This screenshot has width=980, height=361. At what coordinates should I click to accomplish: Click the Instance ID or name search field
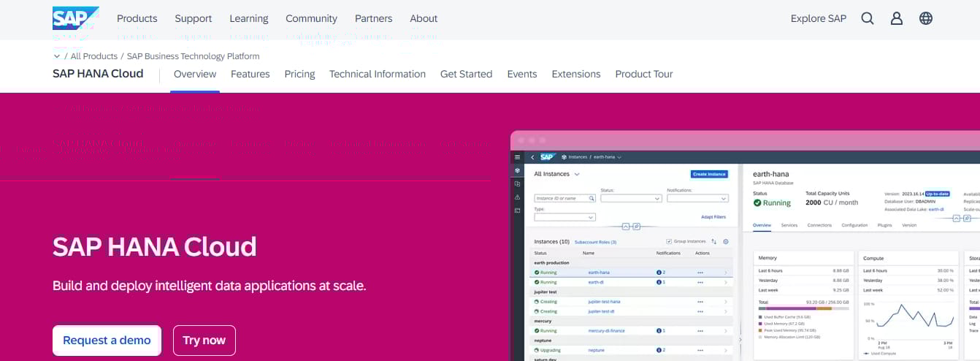coord(565,198)
